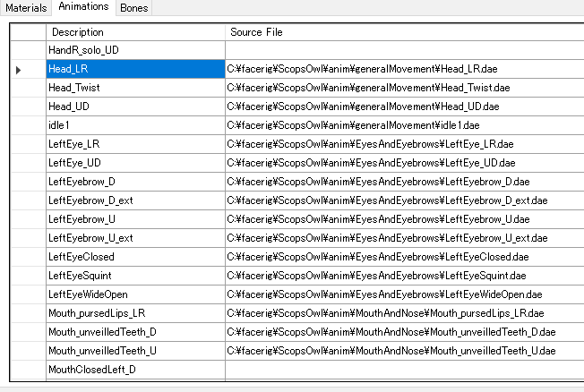The width and height of the screenshot is (584, 392).
Task: Switch to the Bones tab
Action: [x=134, y=8]
